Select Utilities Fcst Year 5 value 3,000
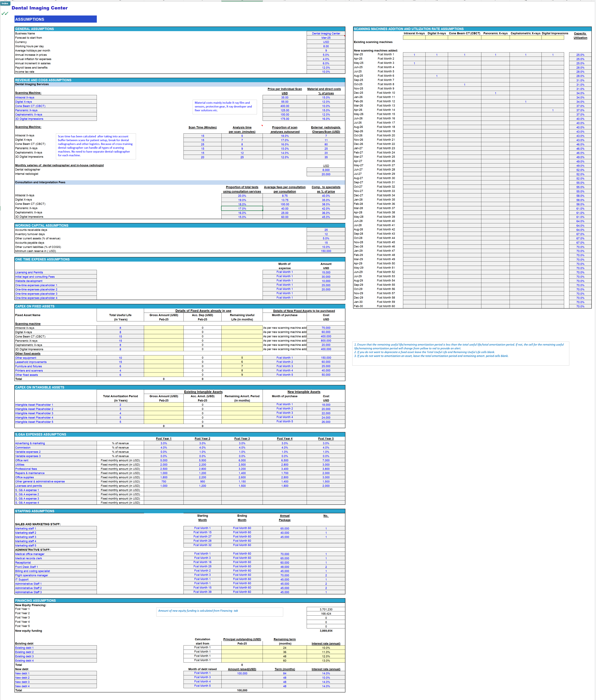Image resolution: width=596 pixels, height=700 pixels. point(326,465)
